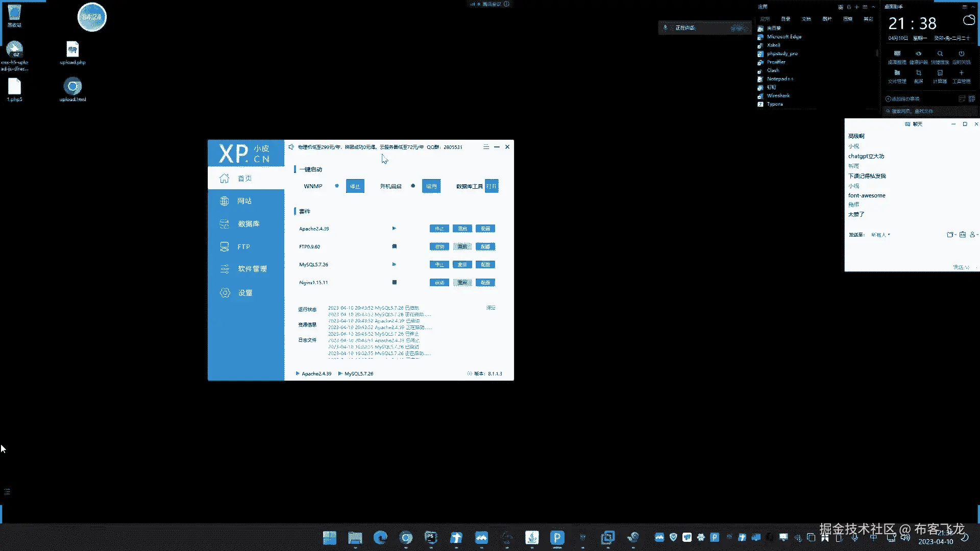This screenshot has width=980, height=551.
Task: Go to 软件管理 (Software management) in sidebar
Action: 252,269
